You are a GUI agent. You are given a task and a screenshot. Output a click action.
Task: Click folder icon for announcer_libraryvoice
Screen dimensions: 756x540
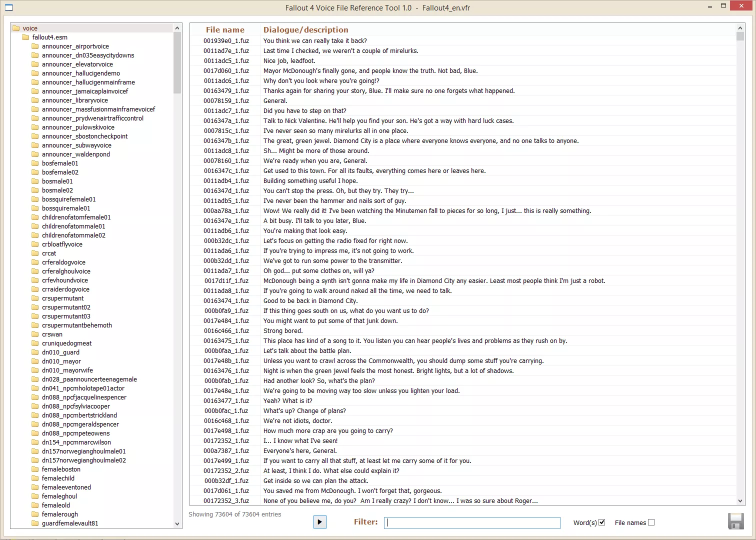point(35,100)
